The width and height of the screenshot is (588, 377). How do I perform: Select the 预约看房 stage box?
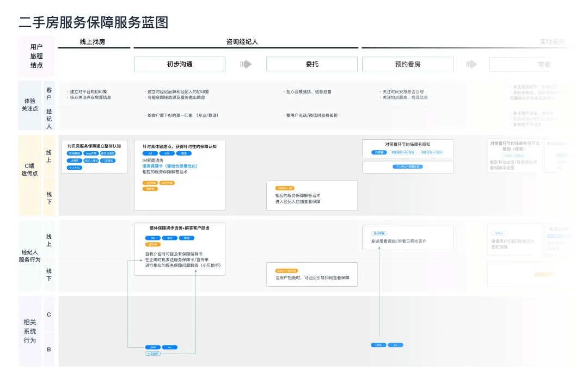pos(408,64)
